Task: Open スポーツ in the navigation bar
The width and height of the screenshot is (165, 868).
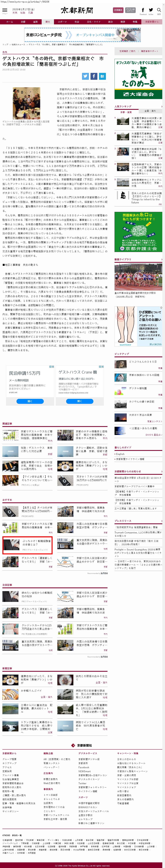Action: pos(62,22)
